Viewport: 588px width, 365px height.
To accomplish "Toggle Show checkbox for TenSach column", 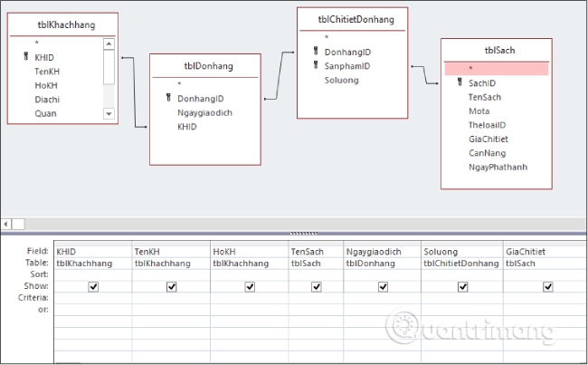I will tap(316, 287).
